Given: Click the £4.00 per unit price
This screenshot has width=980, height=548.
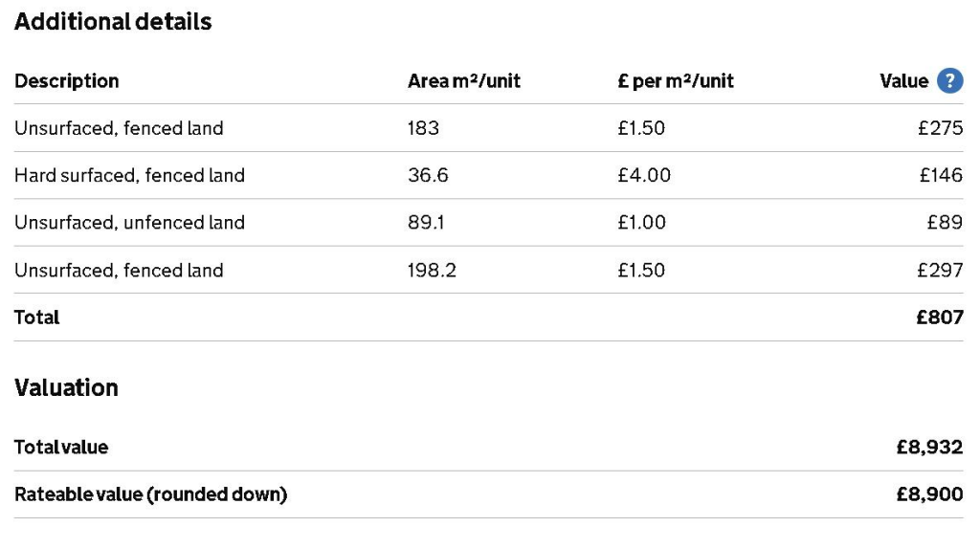Looking at the screenshot, I should click(644, 175).
